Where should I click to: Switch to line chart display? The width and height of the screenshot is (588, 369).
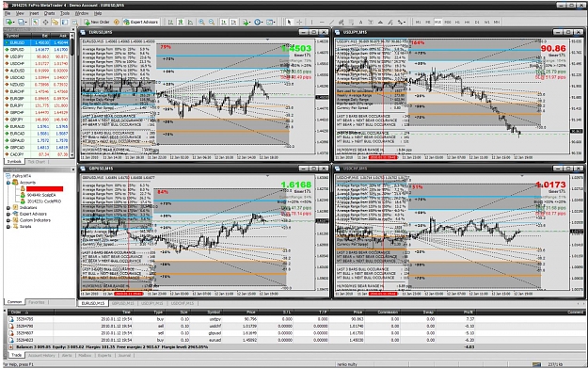pos(190,23)
